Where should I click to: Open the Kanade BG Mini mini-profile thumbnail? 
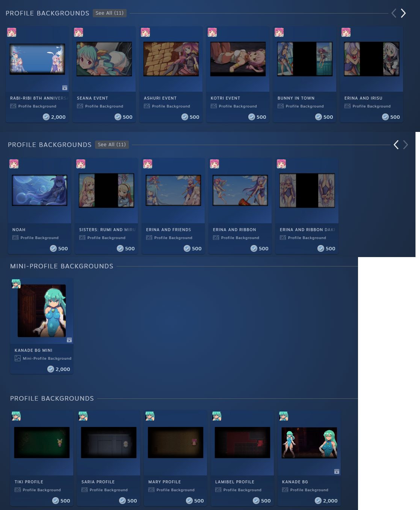[x=42, y=311]
